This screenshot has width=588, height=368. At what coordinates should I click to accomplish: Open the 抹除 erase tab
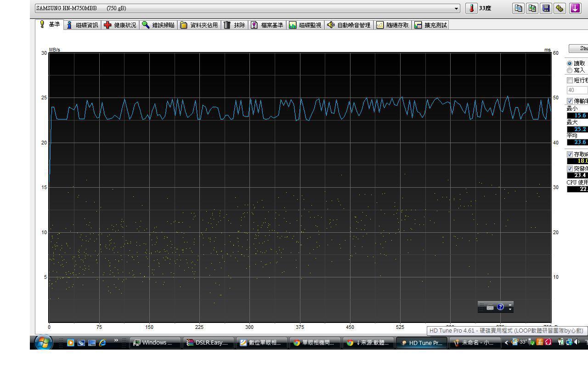pos(234,25)
